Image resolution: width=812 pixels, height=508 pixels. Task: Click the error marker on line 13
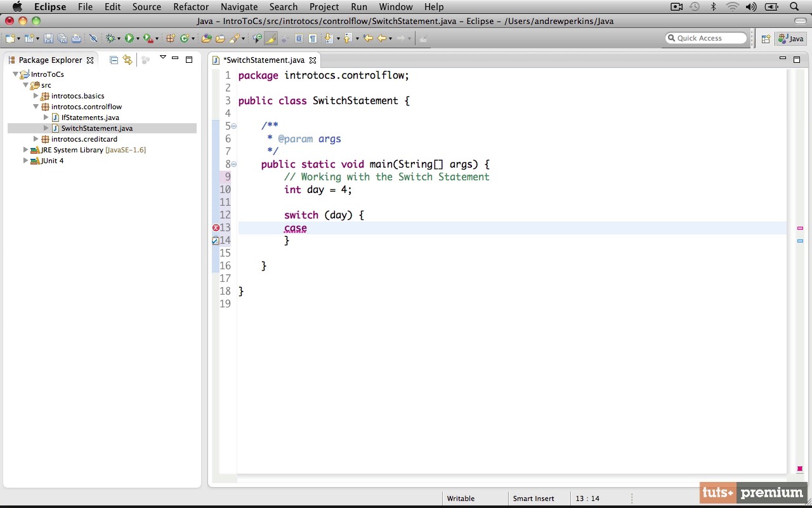pos(216,227)
